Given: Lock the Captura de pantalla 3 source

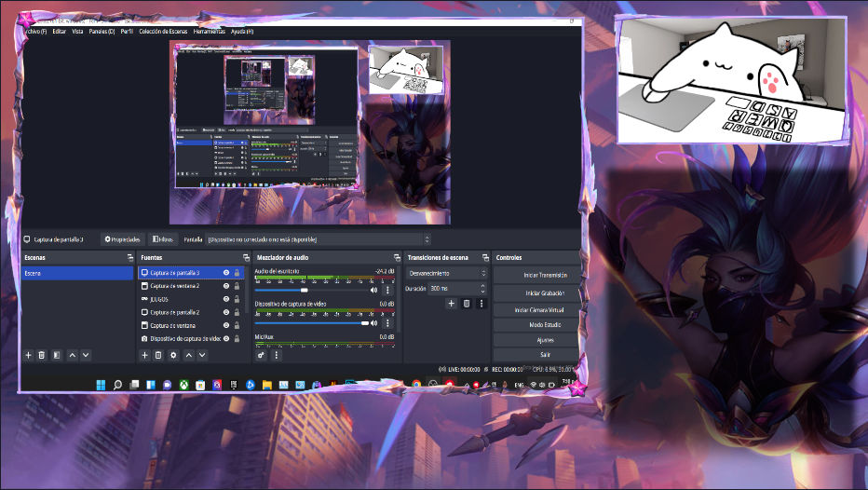Looking at the screenshot, I should tap(237, 272).
